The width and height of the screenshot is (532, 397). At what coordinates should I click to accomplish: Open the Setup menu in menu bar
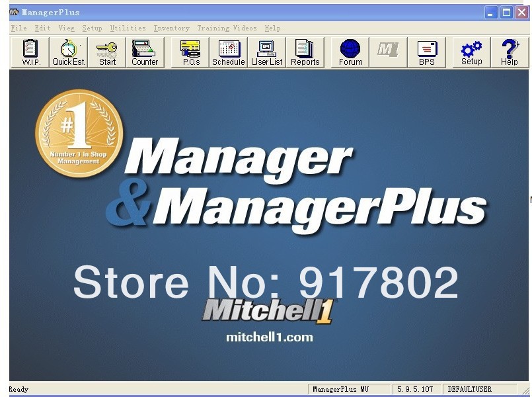click(x=92, y=28)
